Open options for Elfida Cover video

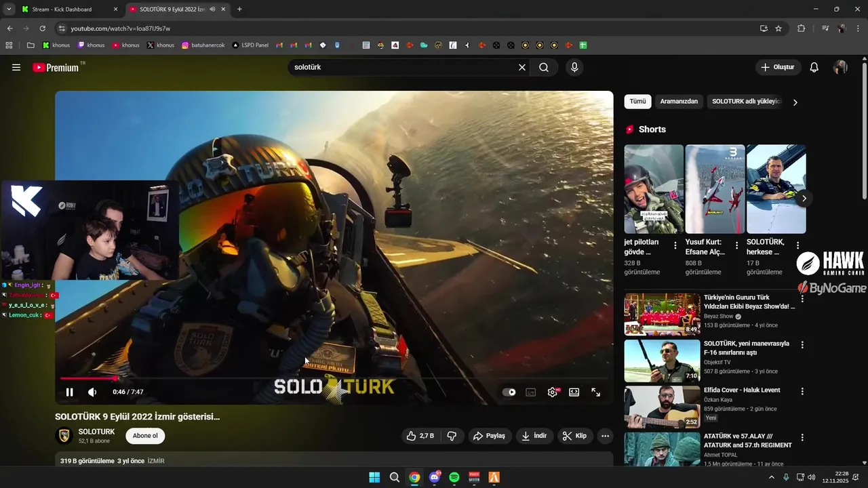[x=802, y=392]
